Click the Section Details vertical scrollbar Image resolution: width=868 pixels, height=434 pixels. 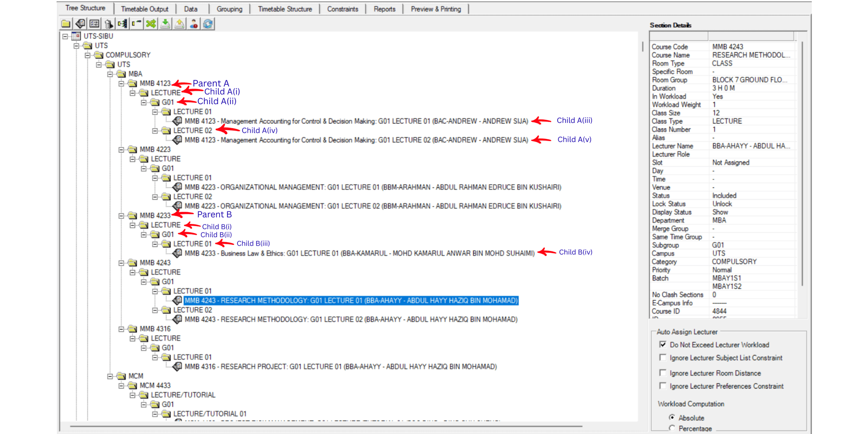click(x=802, y=164)
